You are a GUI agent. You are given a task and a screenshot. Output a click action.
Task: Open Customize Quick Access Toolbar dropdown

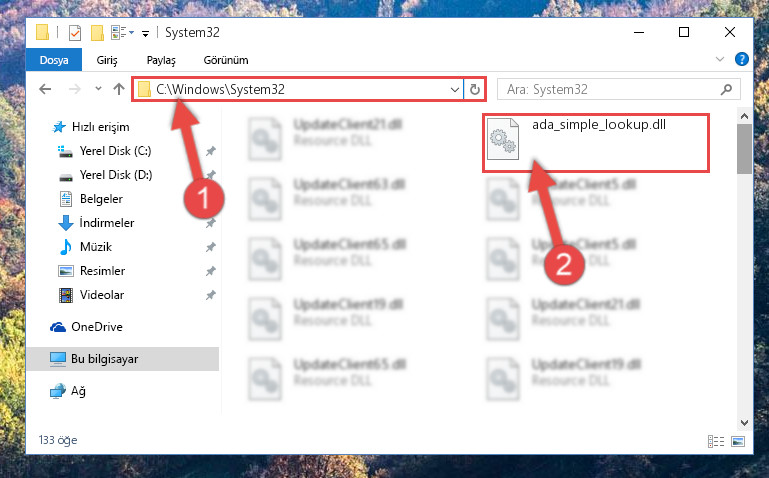(145, 33)
